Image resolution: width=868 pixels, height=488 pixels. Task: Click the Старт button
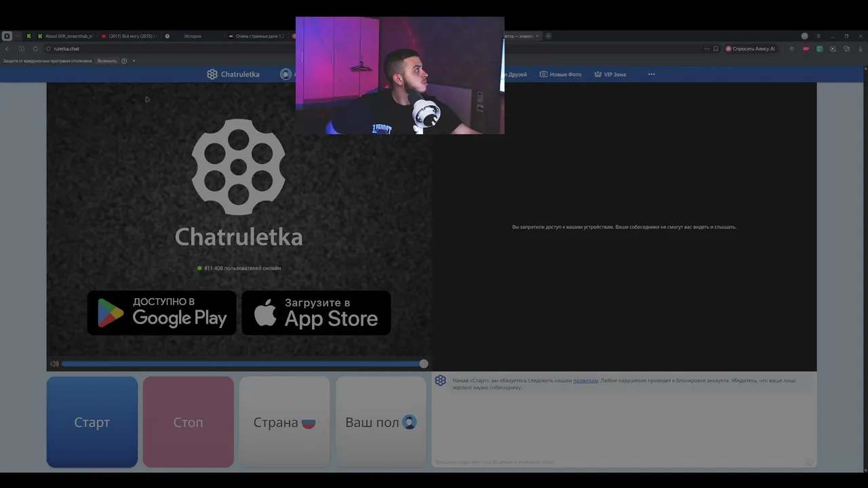(92, 422)
